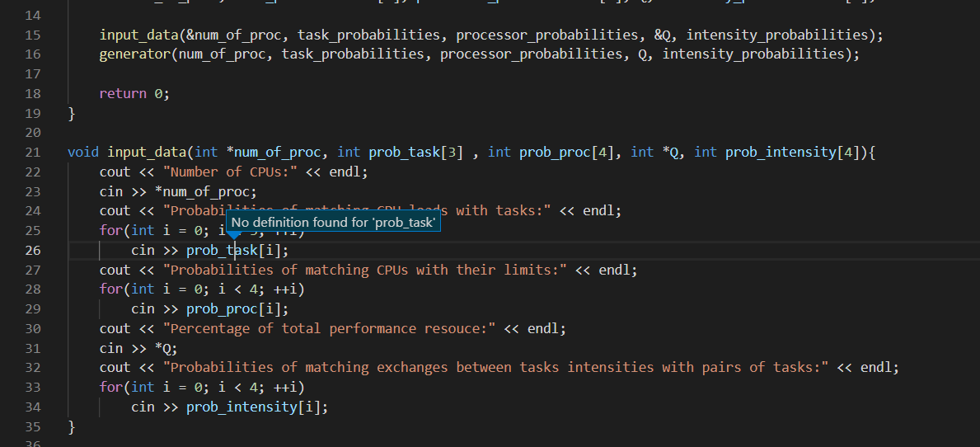This screenshot has width=980, height=447.
Task: Click prob_proc on line 29
Action: [222, 308]
